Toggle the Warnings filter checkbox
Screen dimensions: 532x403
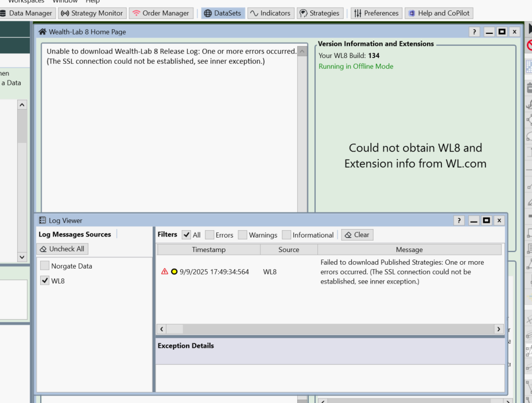click(243, 235)
